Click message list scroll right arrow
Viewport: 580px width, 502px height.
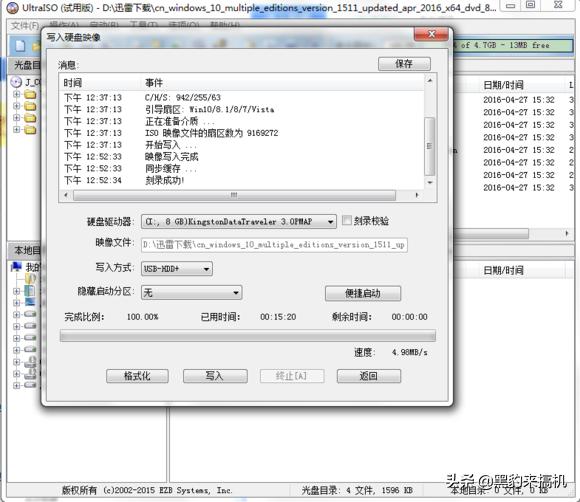[x=417, y=195]
